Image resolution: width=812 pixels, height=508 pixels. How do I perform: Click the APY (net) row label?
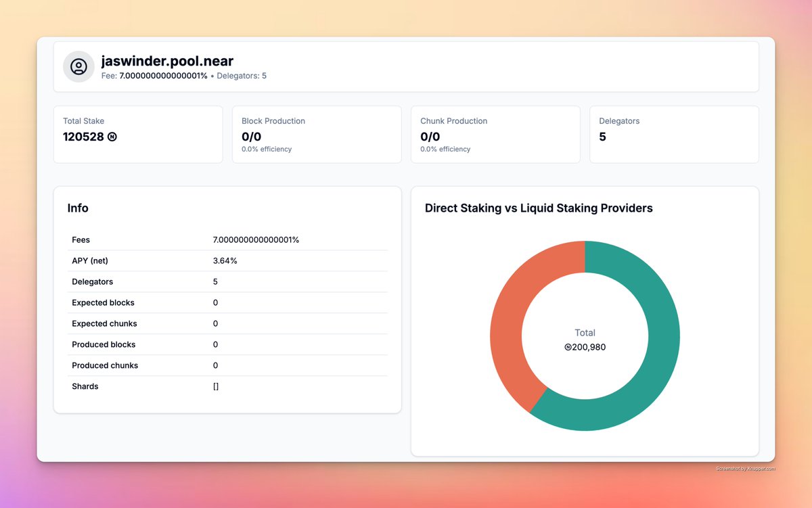pyautogui.click(x=91, y=260)
